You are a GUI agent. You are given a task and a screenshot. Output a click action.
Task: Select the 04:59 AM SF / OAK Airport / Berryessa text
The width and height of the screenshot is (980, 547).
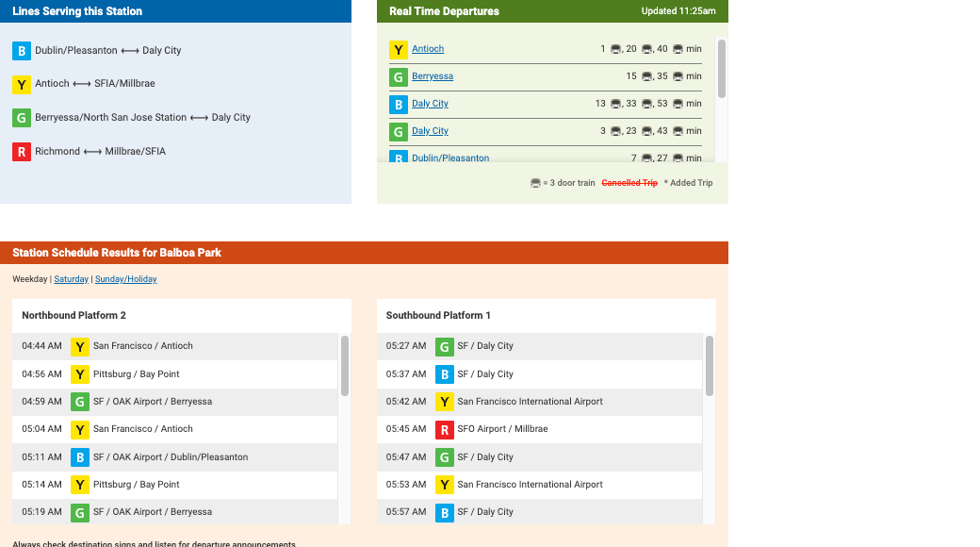click(x=152, y=401)
